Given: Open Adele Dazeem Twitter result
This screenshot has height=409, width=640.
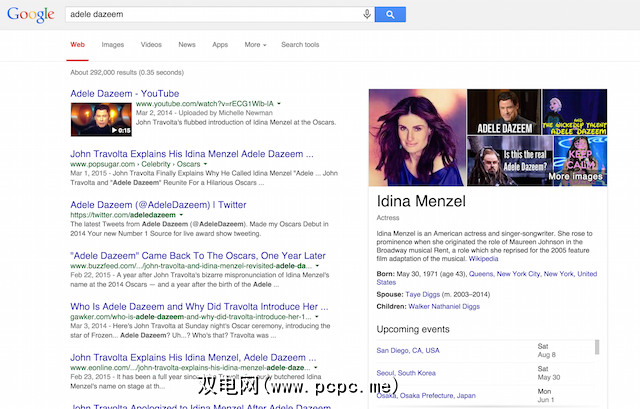Looking at the screenshot, I should click(158, 205).
